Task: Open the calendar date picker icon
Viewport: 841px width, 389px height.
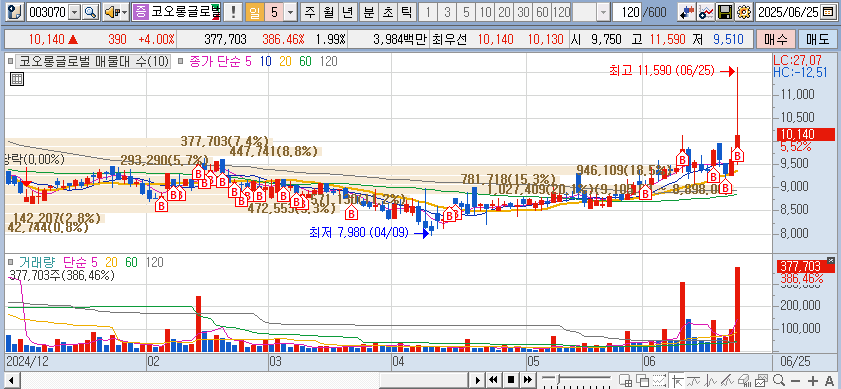Action: [828, 12]
